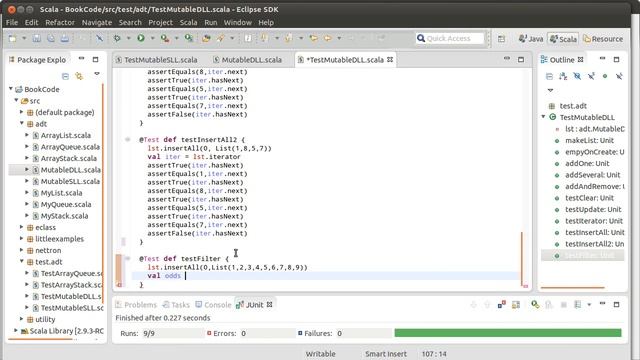Collapse the BookCode project node
This screenshot has width=640, height=360.
point(11,89)
